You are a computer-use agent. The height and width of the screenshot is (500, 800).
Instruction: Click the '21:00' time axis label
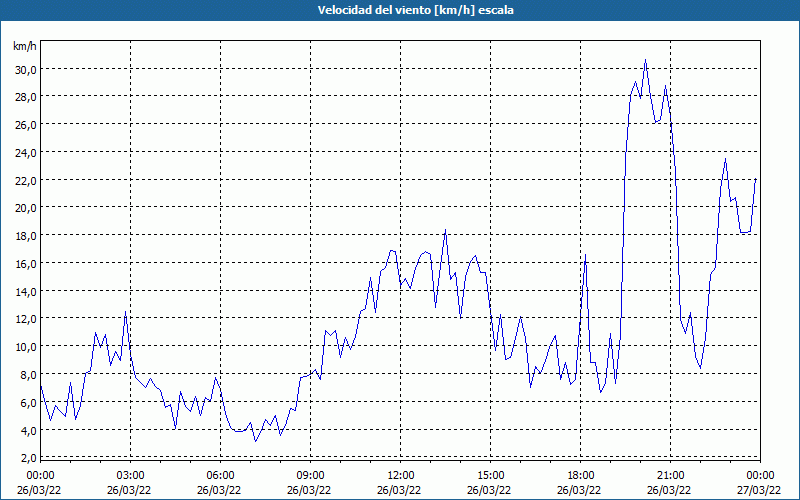(670, 476)
